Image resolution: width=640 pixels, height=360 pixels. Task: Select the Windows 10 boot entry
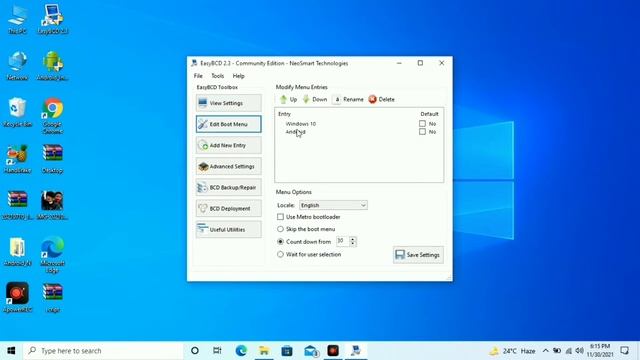click(x=301, y=124)
